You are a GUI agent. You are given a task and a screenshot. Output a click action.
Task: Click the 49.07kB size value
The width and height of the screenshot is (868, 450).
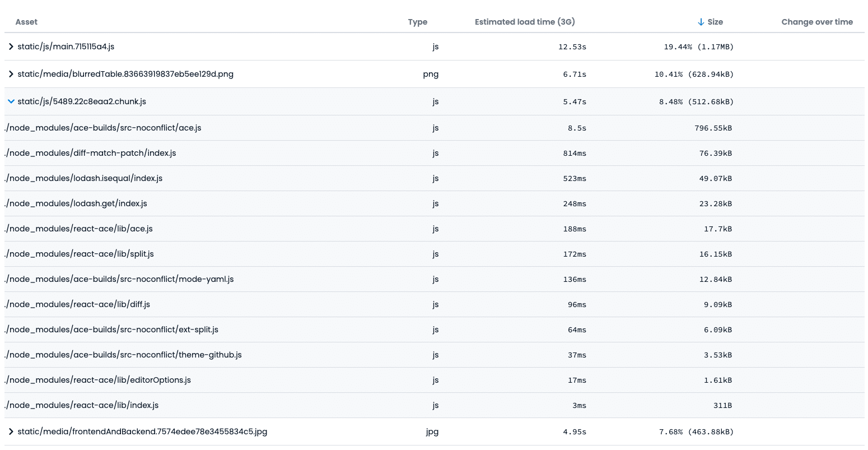(715, 178)
